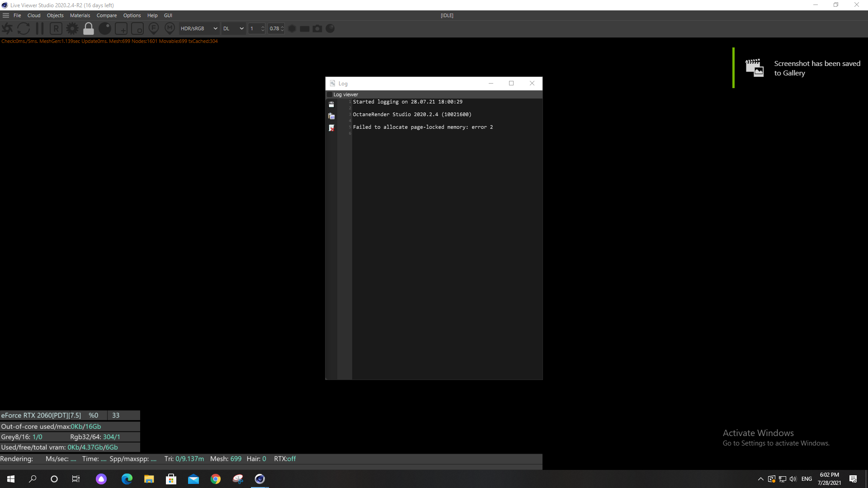The height and width of the screenshot is (488, 868).
Task: Open the Materials menu
Action: [80, 15]
